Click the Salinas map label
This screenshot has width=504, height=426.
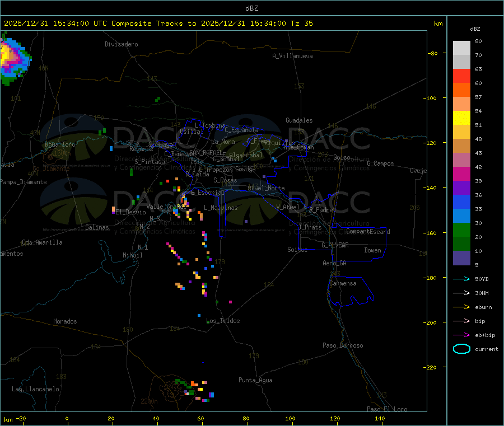coord(97,227)
